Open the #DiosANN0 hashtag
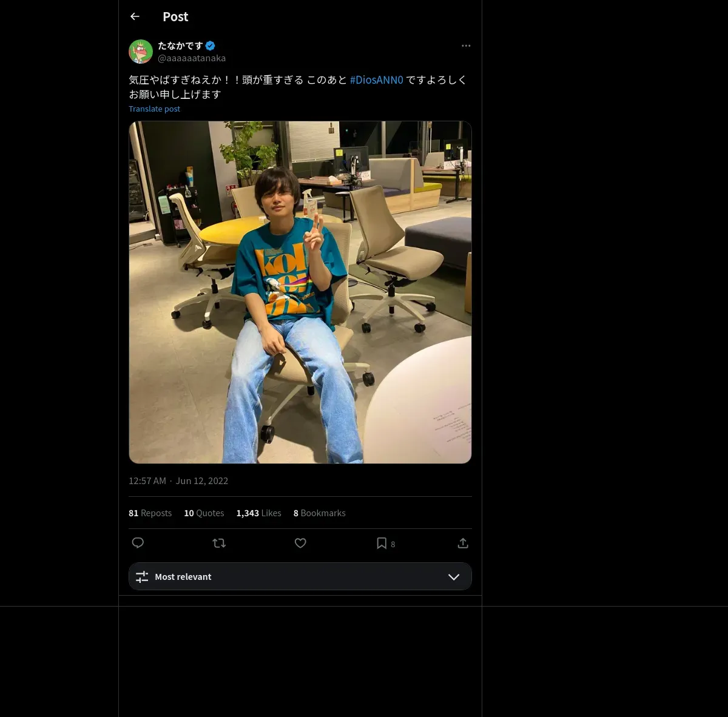This screenshot has width=728, height=717. point(377,79)
